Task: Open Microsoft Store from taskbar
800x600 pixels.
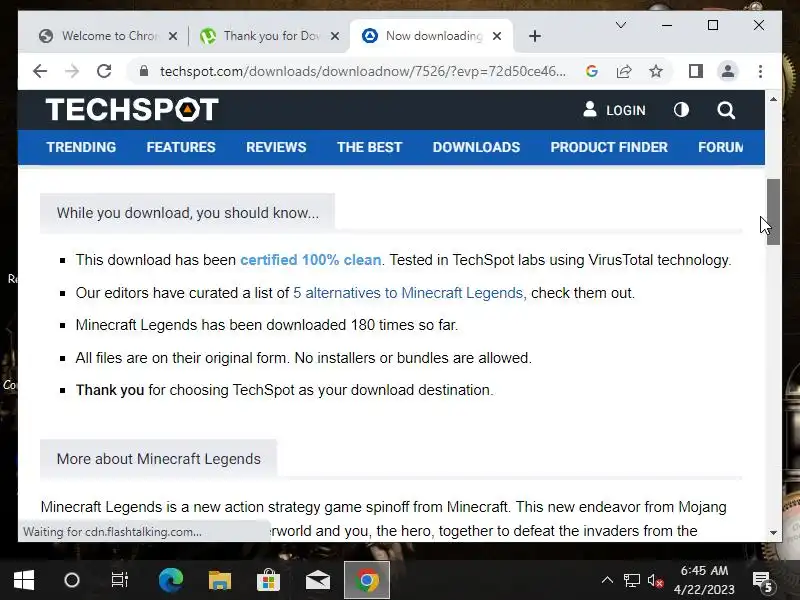Action: click(268, 580)
